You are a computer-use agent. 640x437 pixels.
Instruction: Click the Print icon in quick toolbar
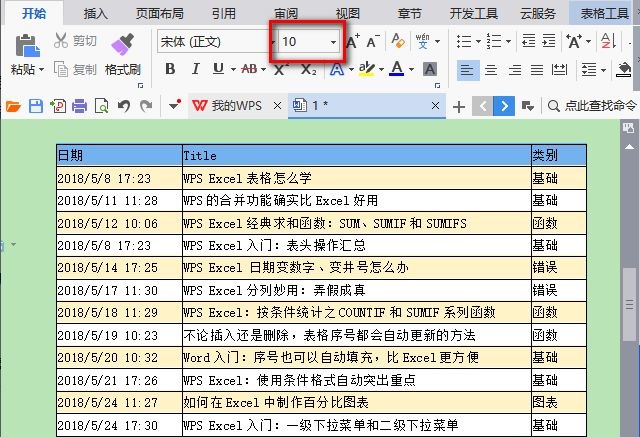click(79, 106)
